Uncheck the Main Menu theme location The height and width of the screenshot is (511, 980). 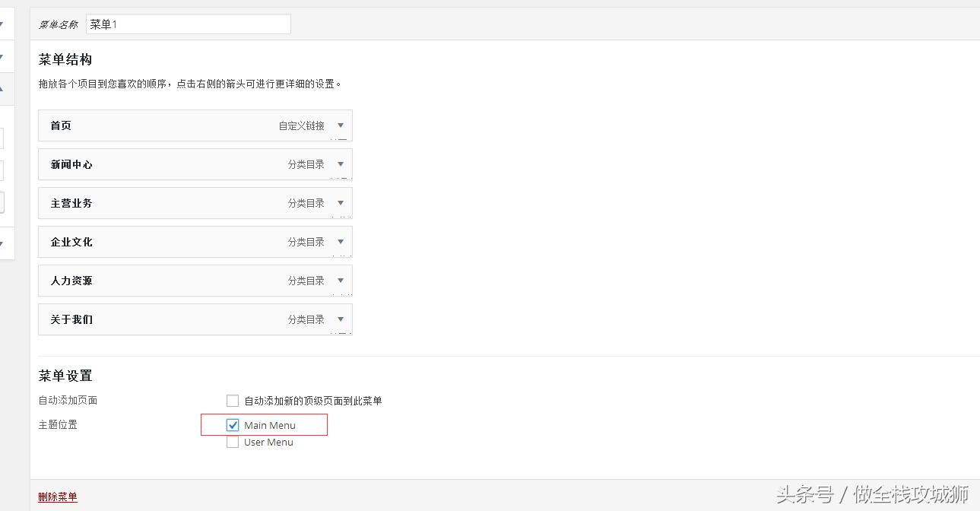pos(233,425)
